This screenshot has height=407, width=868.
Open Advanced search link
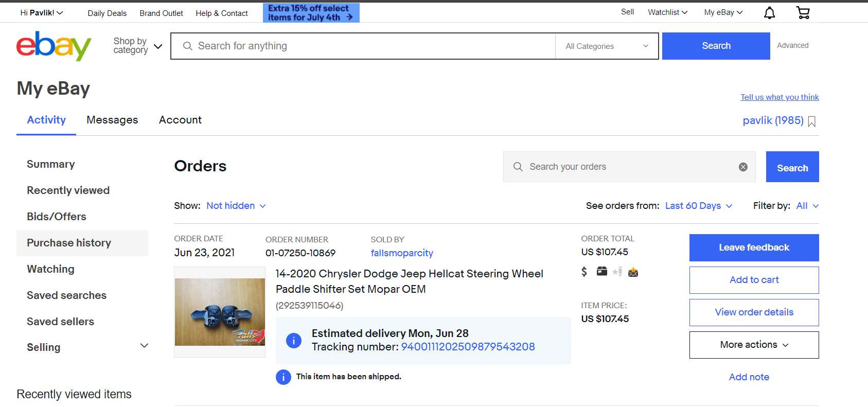(x=793, y=45)
